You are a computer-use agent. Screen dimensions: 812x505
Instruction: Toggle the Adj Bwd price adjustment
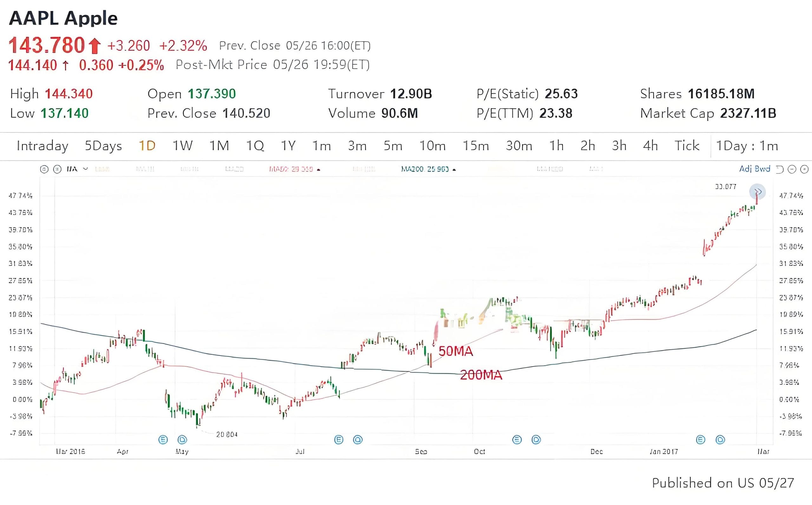pyautogui.click(x=754, y=169)
